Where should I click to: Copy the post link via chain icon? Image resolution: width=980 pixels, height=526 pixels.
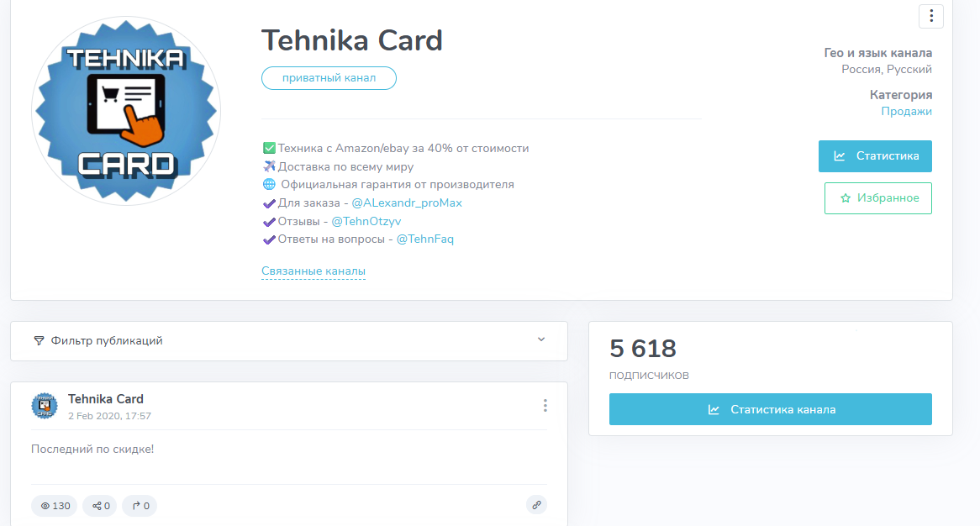pyautogui.click(x=536, y=505)
